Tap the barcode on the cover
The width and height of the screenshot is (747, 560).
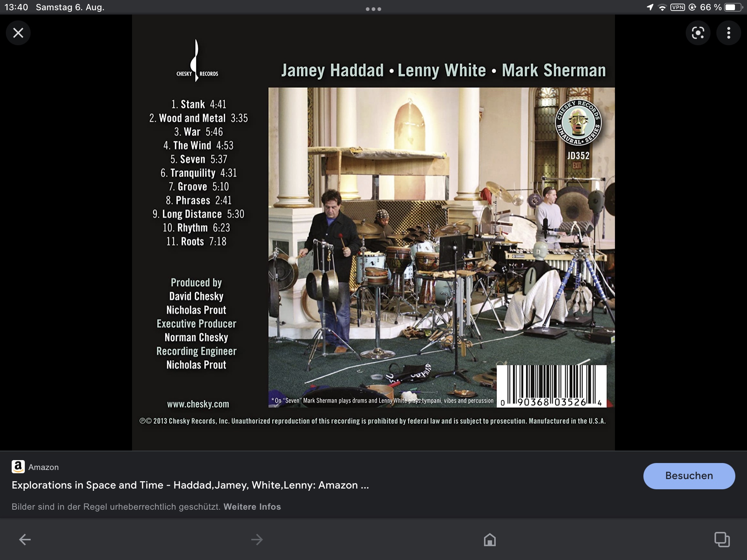pyautogui.click(x=552, y=386)
